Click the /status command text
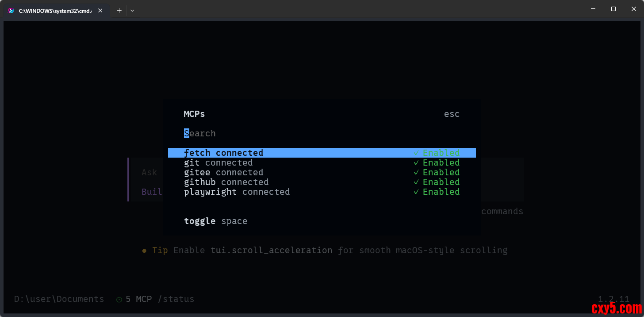The image size is (644, 317). pyautogui.click(x=178, y=299)
